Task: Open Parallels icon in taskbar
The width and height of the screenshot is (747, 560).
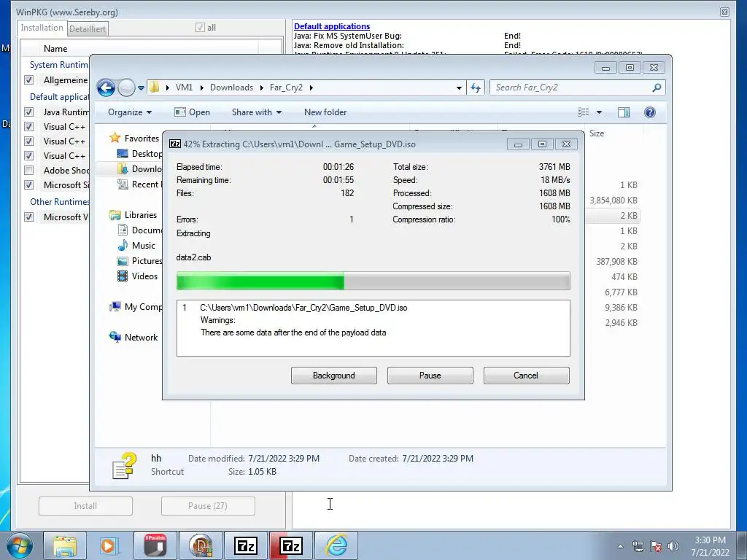Action: (155, 545)
